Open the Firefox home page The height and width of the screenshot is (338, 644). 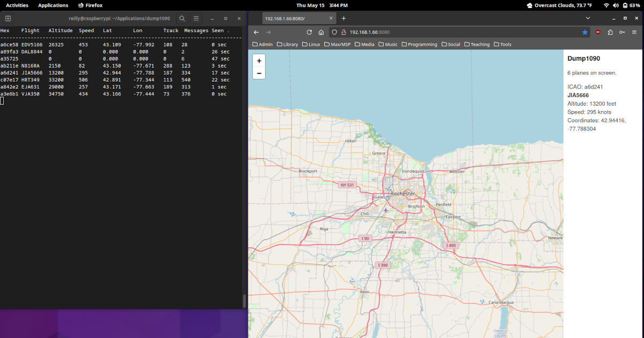321,32
